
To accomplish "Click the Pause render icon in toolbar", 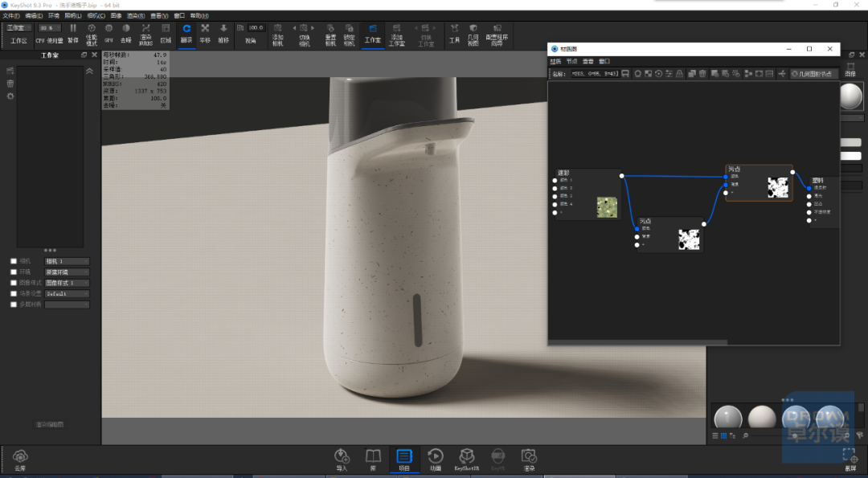I will click(x=73, y=34).
